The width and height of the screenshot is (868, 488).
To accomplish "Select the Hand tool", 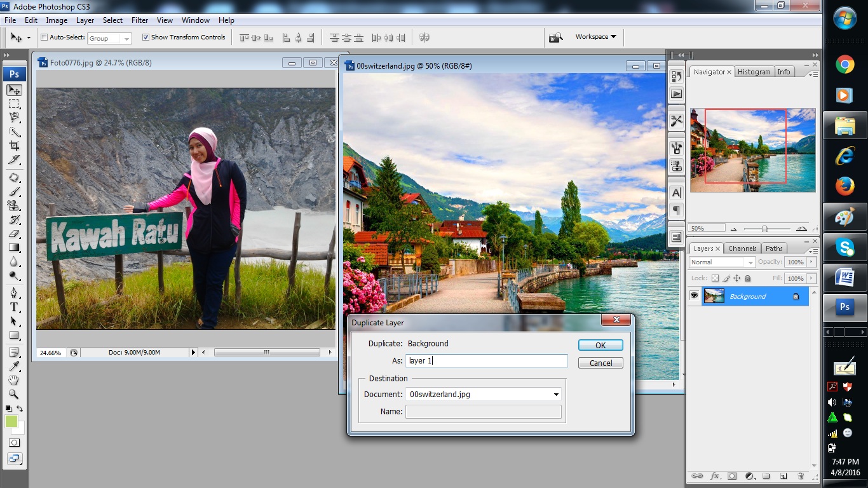I will coord(14,380).
